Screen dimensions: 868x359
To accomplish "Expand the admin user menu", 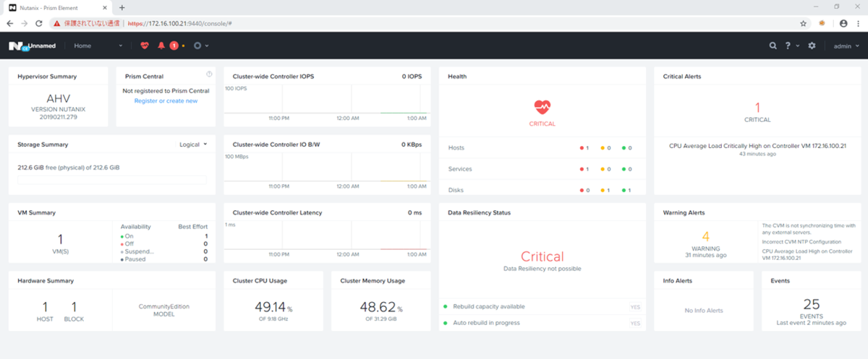I will 845,46.
